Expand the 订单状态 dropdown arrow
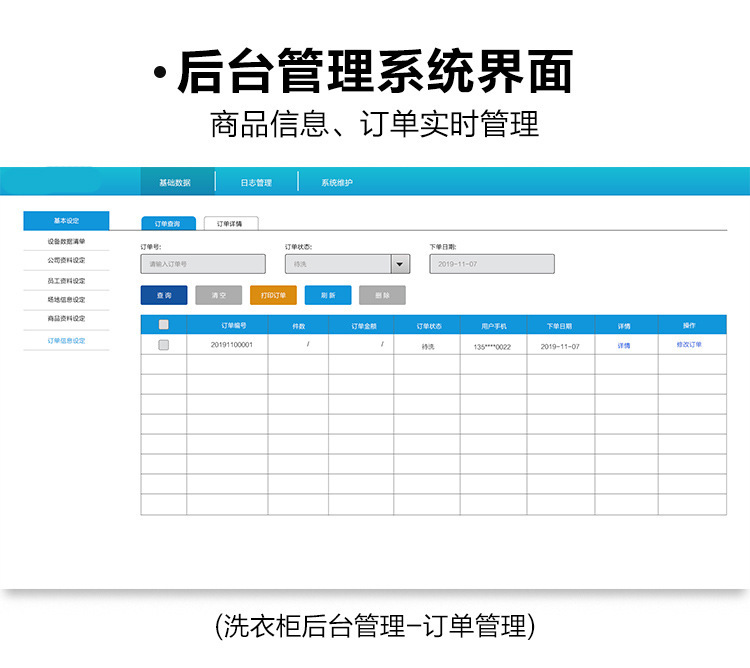 (x=400, y=264)
